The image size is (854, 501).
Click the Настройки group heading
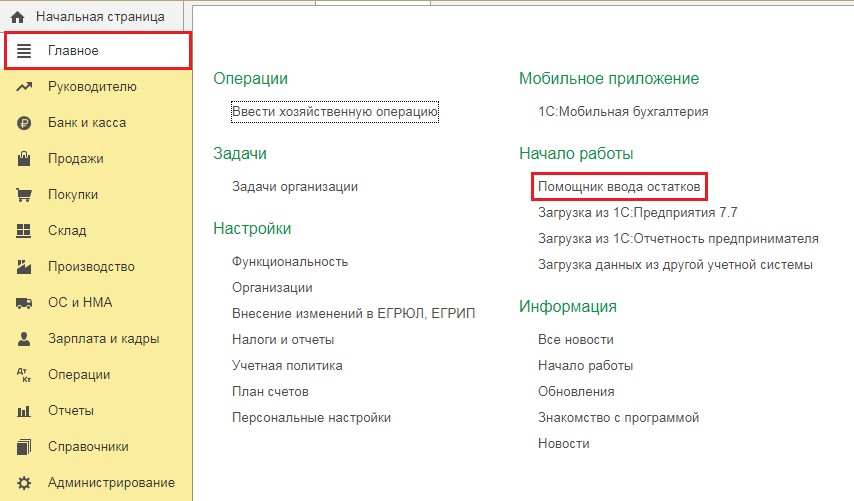tap(252, 228)
